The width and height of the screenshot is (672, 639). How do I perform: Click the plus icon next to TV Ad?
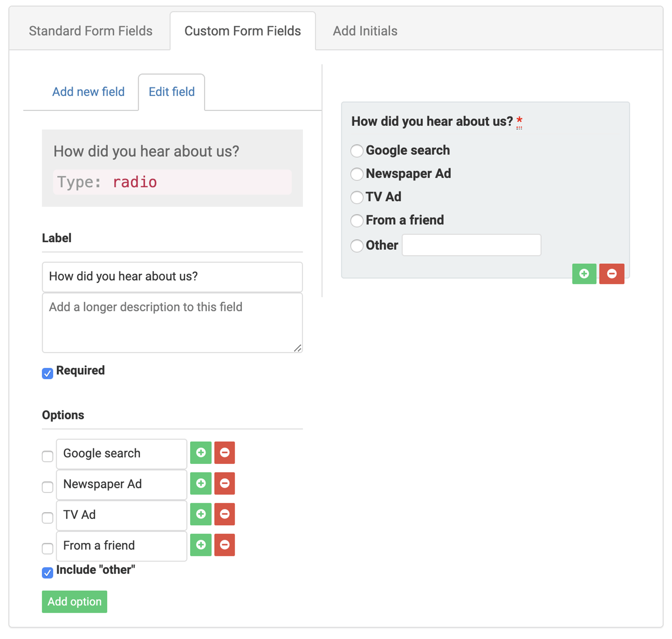[201, 514]
